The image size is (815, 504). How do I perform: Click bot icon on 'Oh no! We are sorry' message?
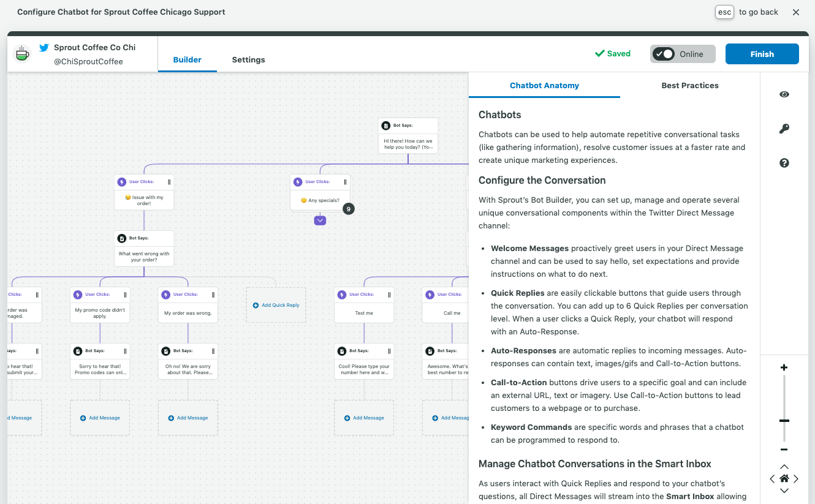pyautogui.click(x=166, y=351)
